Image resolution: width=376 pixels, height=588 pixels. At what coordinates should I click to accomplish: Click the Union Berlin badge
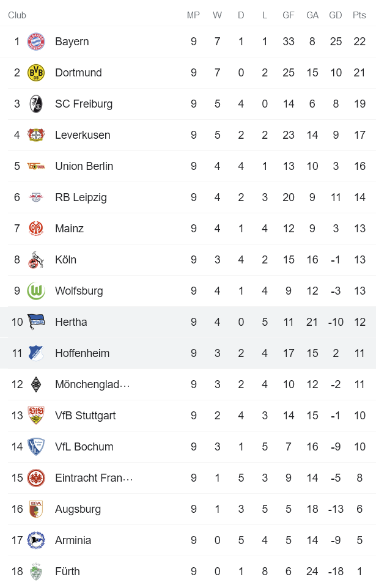click(x=35, y=166)
